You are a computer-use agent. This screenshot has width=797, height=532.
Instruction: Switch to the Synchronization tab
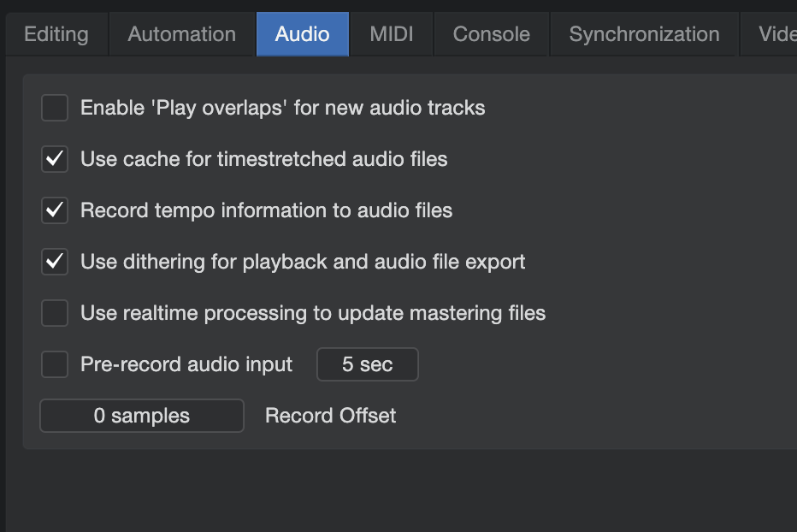644,34
